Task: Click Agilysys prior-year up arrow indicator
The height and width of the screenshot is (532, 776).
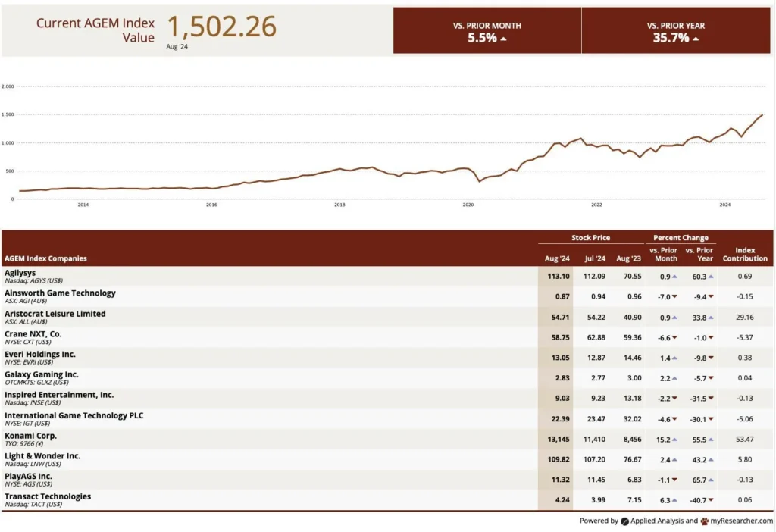Action: 712,277
